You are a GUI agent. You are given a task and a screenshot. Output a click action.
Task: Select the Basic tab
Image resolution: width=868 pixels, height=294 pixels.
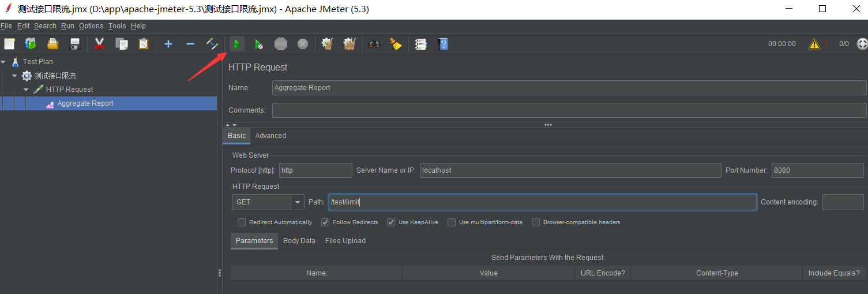coord(236,136)
